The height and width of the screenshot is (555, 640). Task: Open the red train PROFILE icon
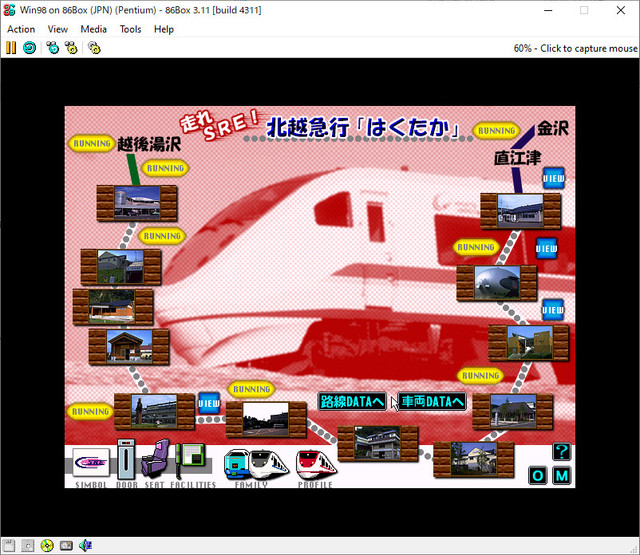coord(316,464)
